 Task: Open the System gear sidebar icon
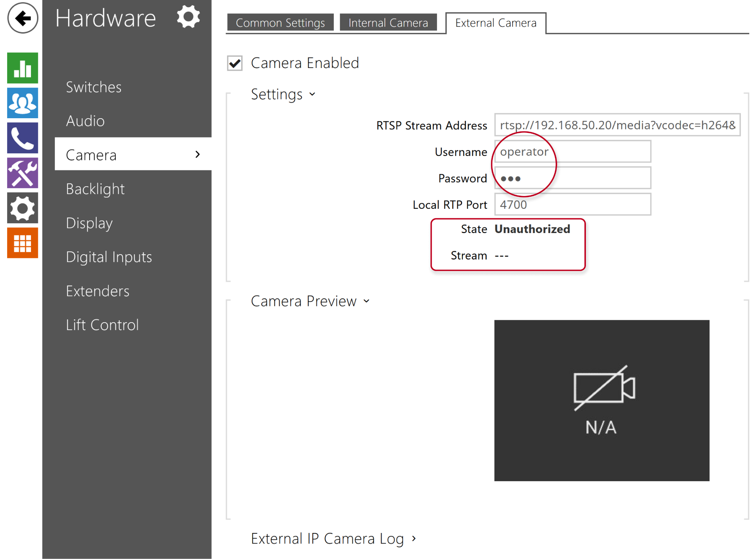tap(23, 208)
